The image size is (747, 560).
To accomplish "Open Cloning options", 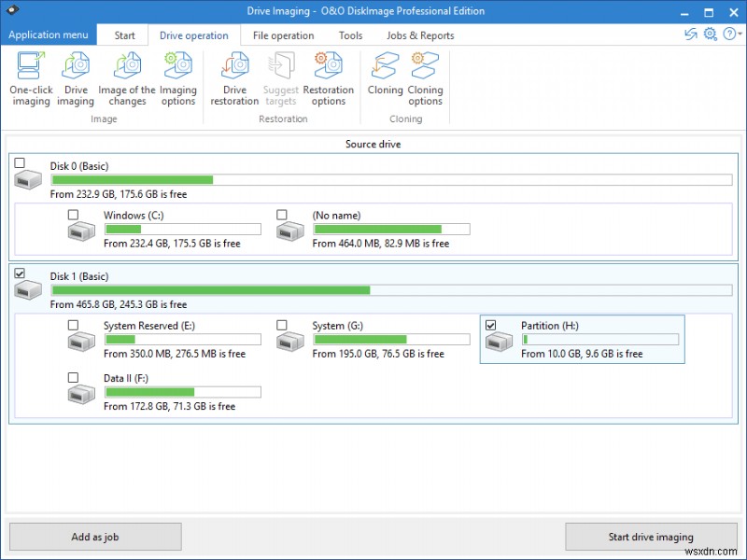I will (425, 79).
